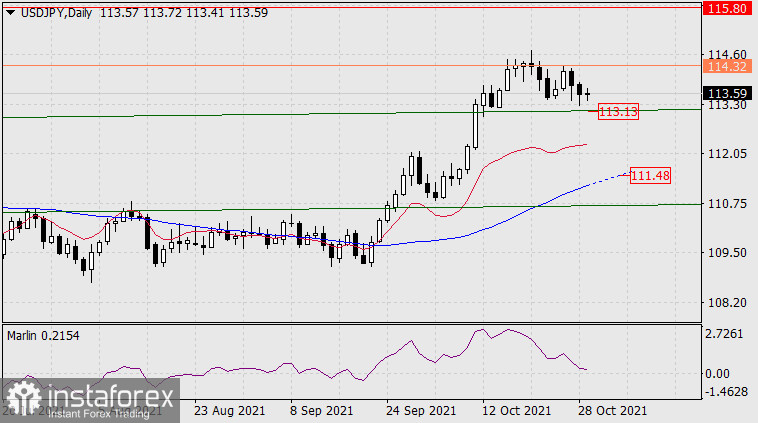The height and width of the screenshot is (423, 758).
Task: Click the 110.75 value on price axis
Action: point(725,203)
